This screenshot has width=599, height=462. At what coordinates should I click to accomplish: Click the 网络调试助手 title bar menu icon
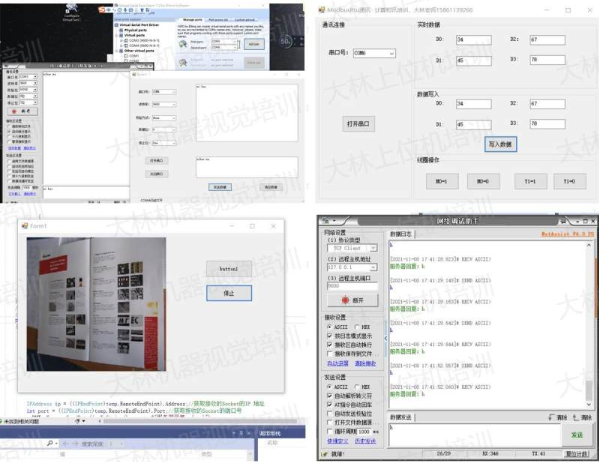326,221
